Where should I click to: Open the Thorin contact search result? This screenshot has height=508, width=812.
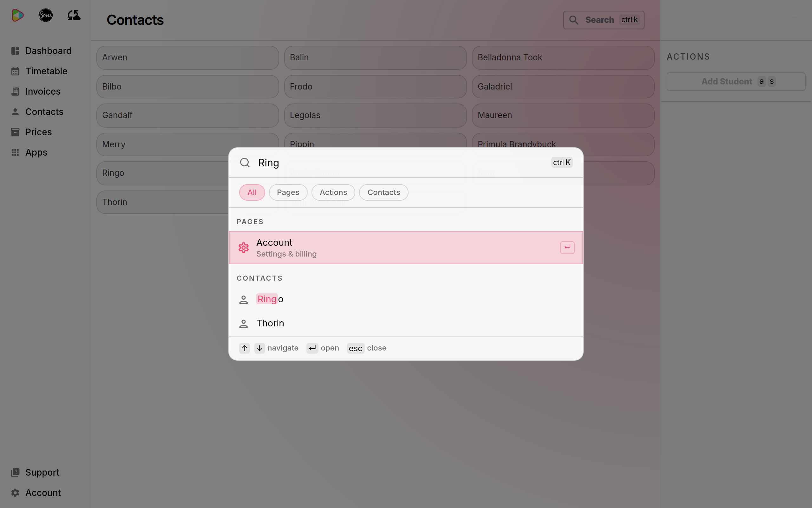pyautogui.click(x=406, y=324)
